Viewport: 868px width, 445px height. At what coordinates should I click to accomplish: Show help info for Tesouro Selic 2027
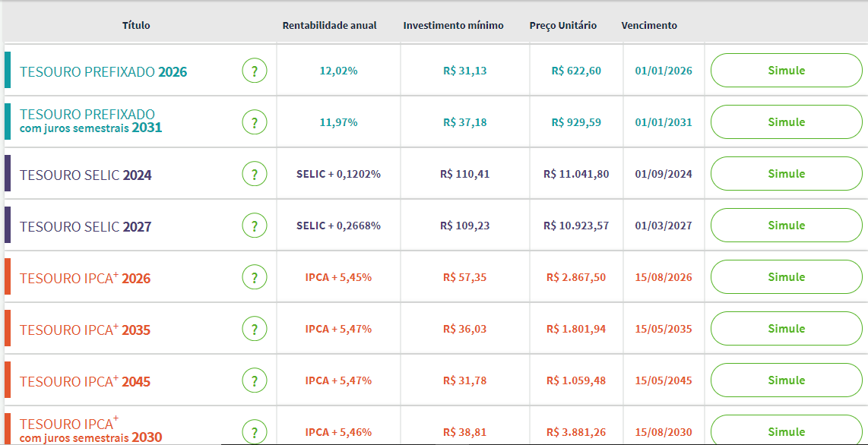pyautogui.click(x=255, y=226)
